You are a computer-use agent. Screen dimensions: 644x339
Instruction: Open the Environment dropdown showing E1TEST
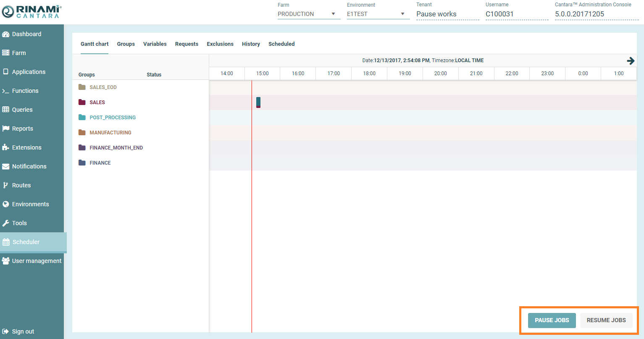click(x=378, y=14)
